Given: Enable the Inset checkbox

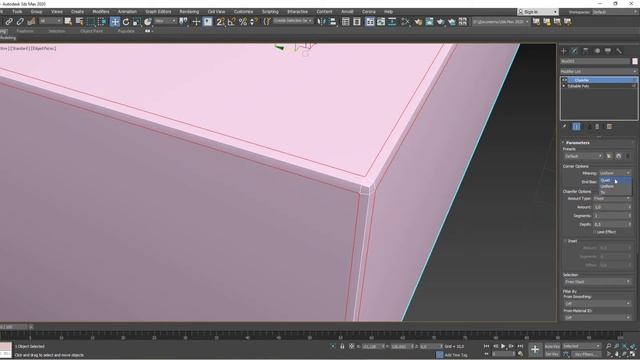Looking at the screenshot, I should [565, 241].
